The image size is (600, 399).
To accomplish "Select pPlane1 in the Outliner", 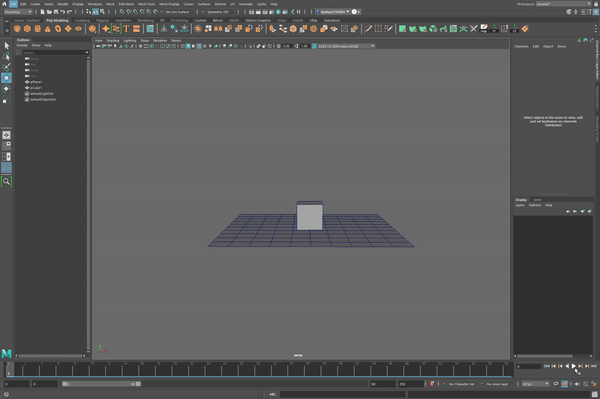I will click(36, 82).
